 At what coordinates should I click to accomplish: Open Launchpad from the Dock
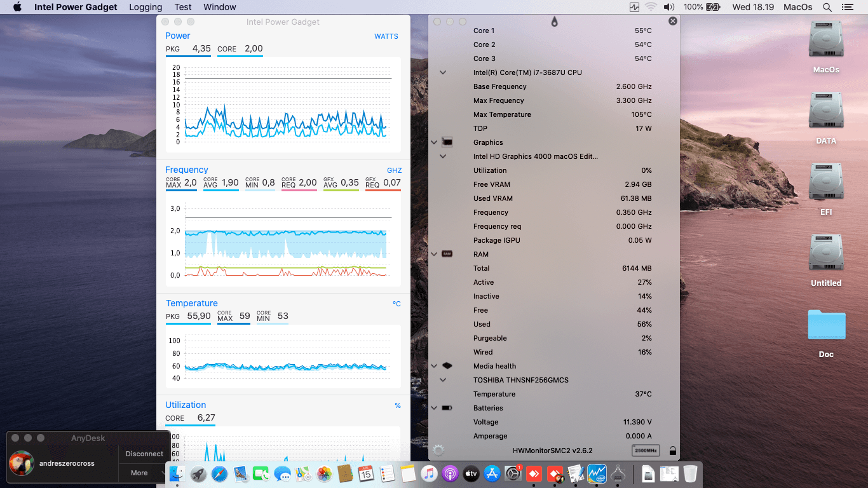click(198, 473)
